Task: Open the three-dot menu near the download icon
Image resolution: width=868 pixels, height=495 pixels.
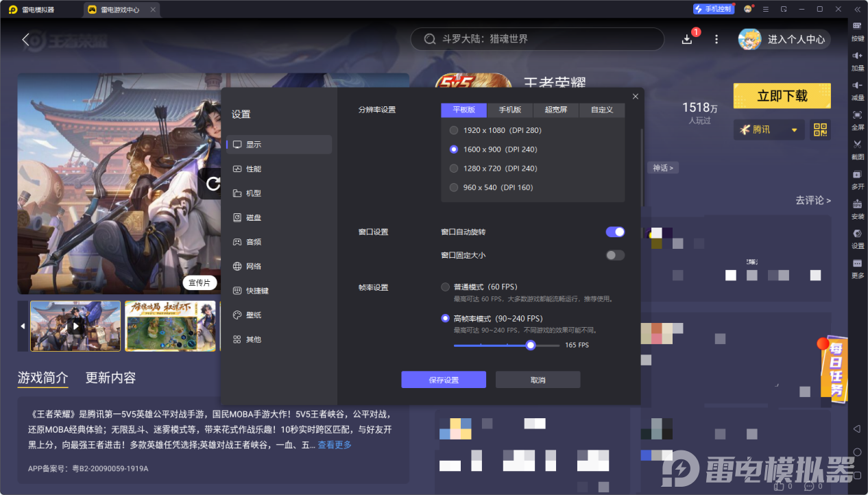Action: click(x=716, y=39)
